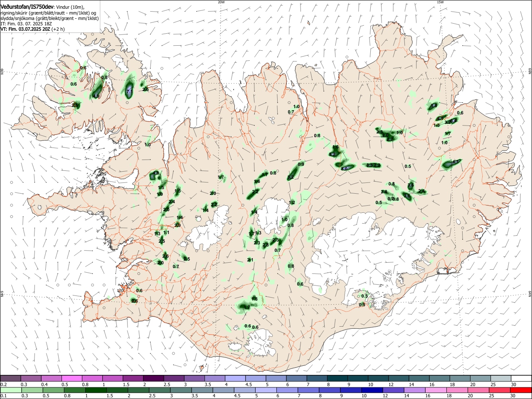Click the '15W' longitude label

tap(440, 2)
